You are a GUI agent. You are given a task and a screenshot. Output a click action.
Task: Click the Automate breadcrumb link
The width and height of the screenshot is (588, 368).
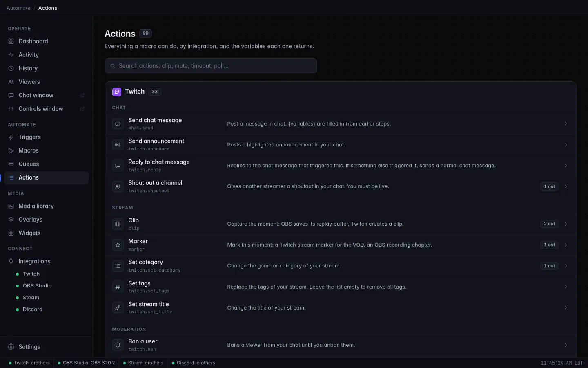pyautogui.click(x=18, y=8)
